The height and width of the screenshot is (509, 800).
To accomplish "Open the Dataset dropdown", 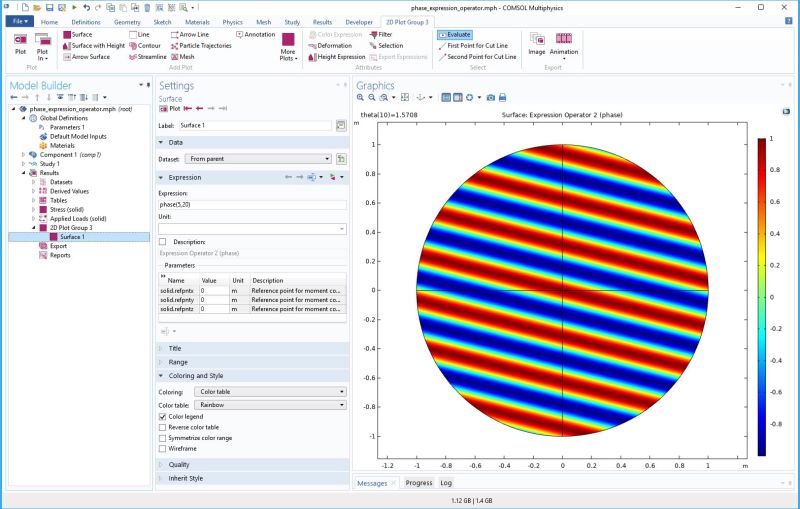I will 259,159.
